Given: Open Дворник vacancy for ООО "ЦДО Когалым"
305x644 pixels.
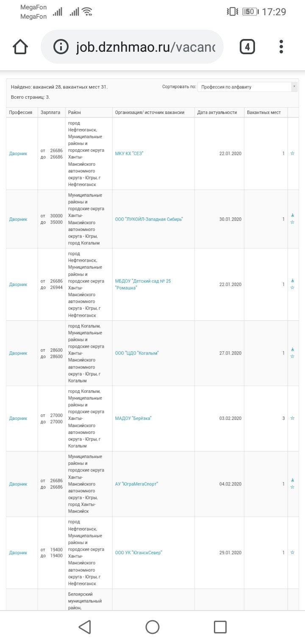Looking at the screenshot, I should click(18, 353).
